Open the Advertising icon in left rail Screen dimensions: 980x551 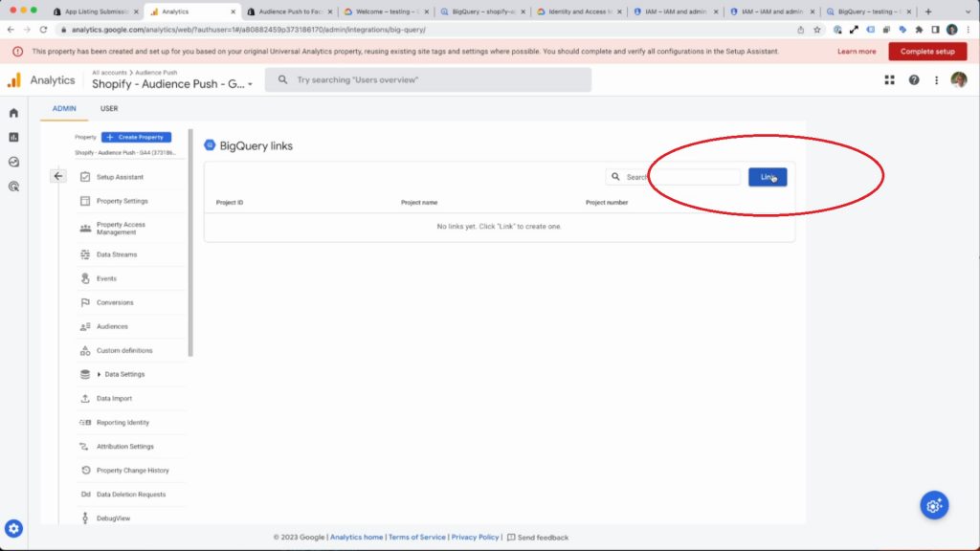click(x=13, y=187)
